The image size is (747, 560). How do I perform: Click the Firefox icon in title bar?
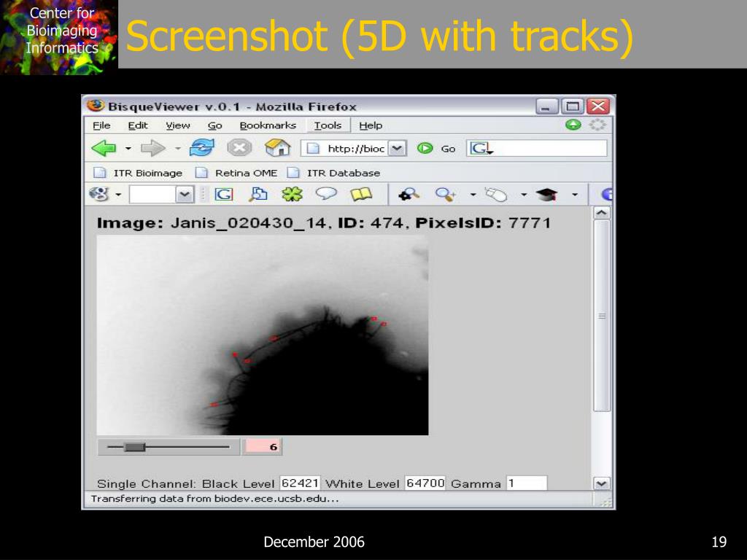[96, 106]
